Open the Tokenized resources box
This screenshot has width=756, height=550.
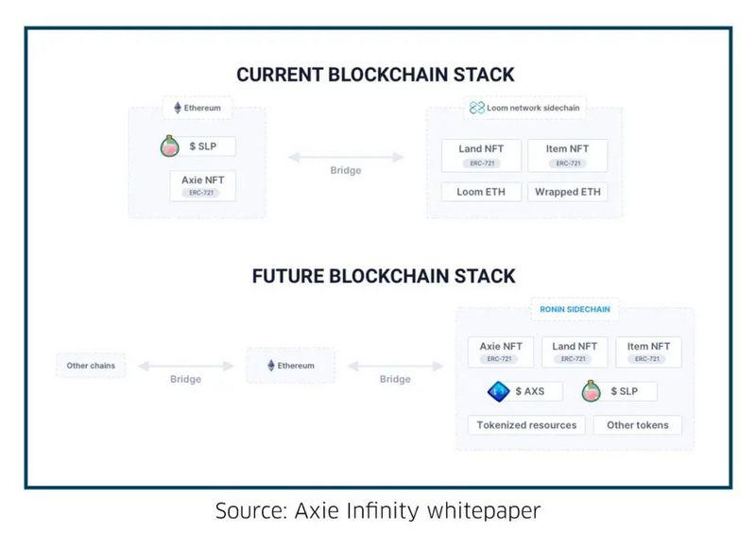point(526,425)
